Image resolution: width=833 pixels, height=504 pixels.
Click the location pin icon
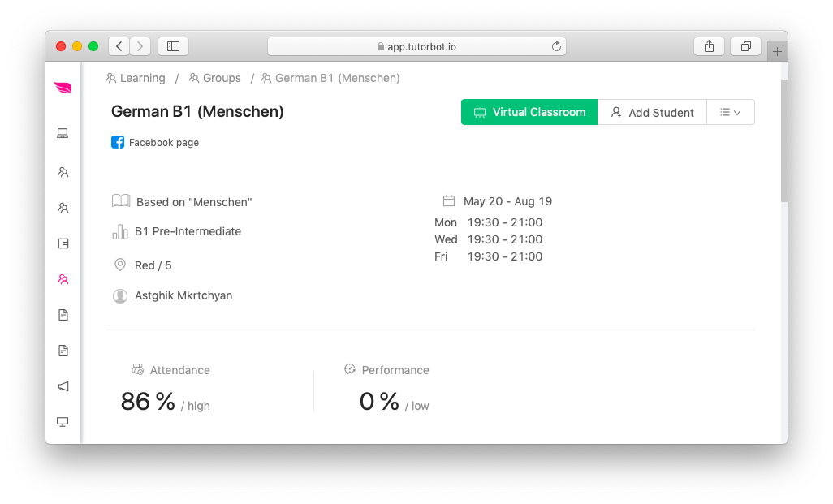(120, 265)
